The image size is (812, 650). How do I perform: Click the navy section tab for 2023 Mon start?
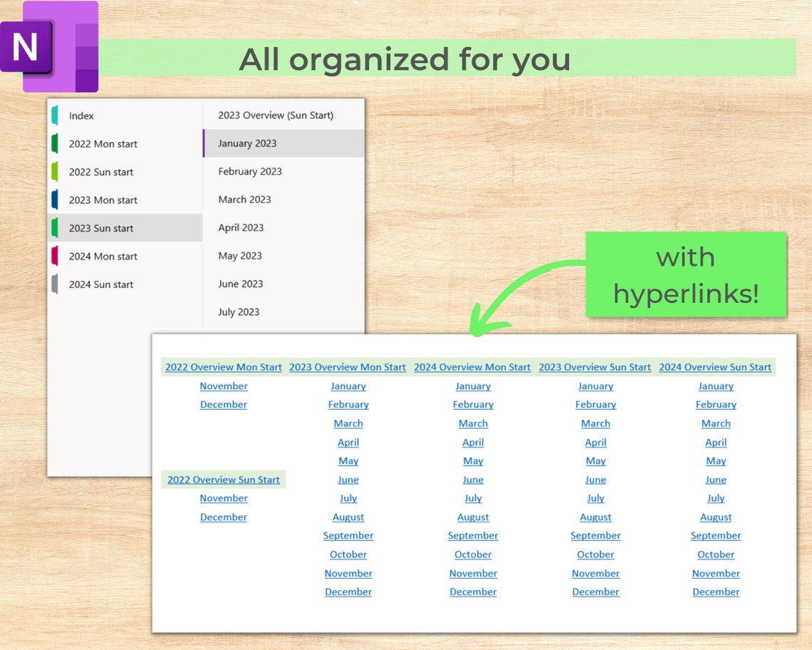[x=55, y=200]
